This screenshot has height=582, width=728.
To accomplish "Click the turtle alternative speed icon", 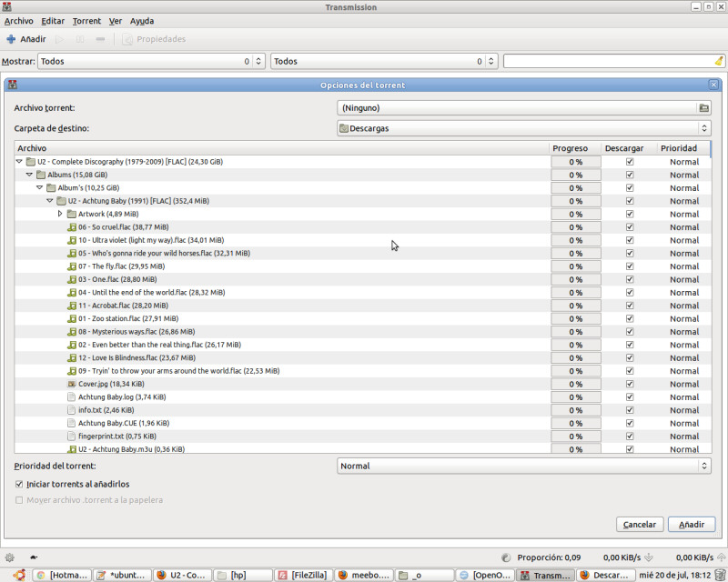I will (x=34, y=557).
